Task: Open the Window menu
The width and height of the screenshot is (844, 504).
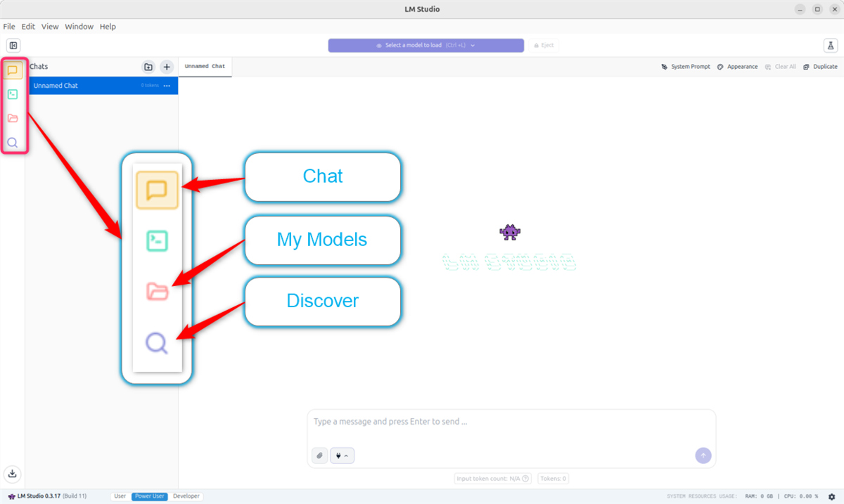Action: click(79, 27)
